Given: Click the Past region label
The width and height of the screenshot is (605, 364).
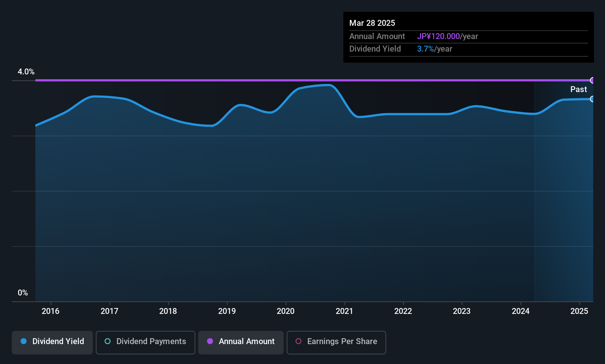Looking at the screenshot, I should [578, 89].
